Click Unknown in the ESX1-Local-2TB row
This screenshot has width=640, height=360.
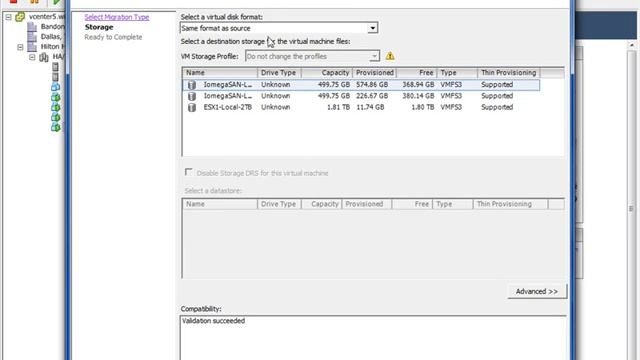click(276, 107)
